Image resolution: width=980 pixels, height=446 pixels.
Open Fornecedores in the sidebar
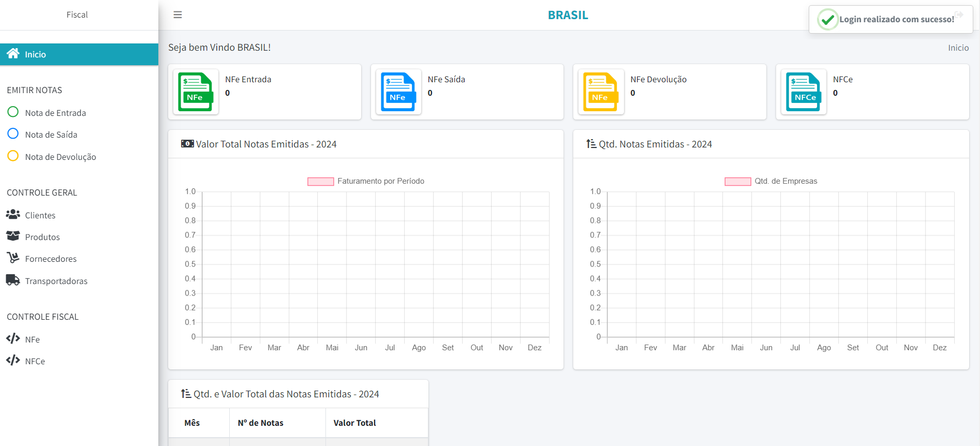pyautogui.click(x=51, y=259)
